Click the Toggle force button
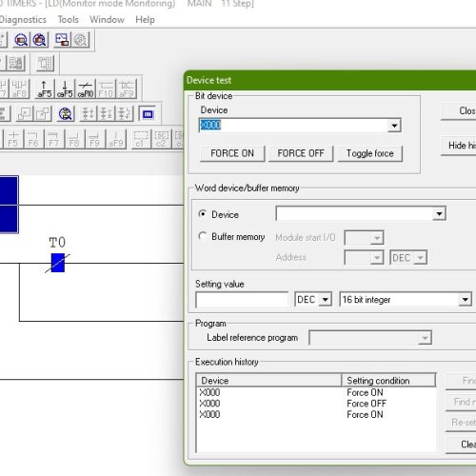Screen dimensions: 476x476 coord(370,153)
